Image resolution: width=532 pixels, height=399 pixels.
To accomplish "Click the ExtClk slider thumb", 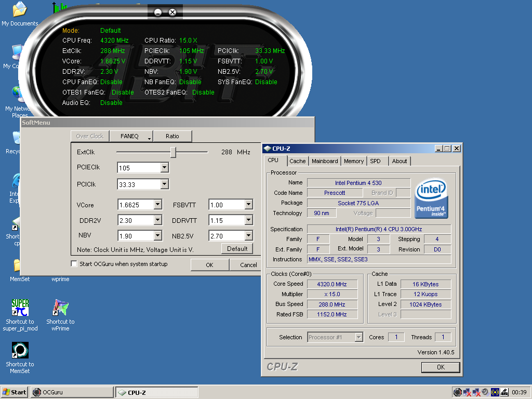I will [173, 152].
